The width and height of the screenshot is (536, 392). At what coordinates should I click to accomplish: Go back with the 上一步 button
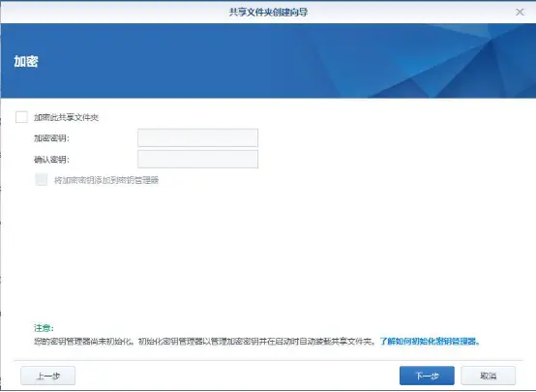point(47,376)
